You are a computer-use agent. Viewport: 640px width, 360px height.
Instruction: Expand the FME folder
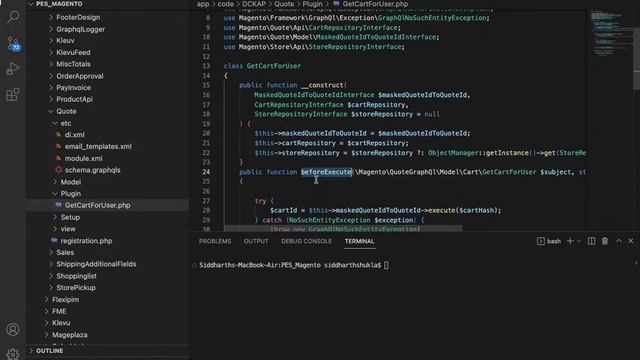click(59, 311)
